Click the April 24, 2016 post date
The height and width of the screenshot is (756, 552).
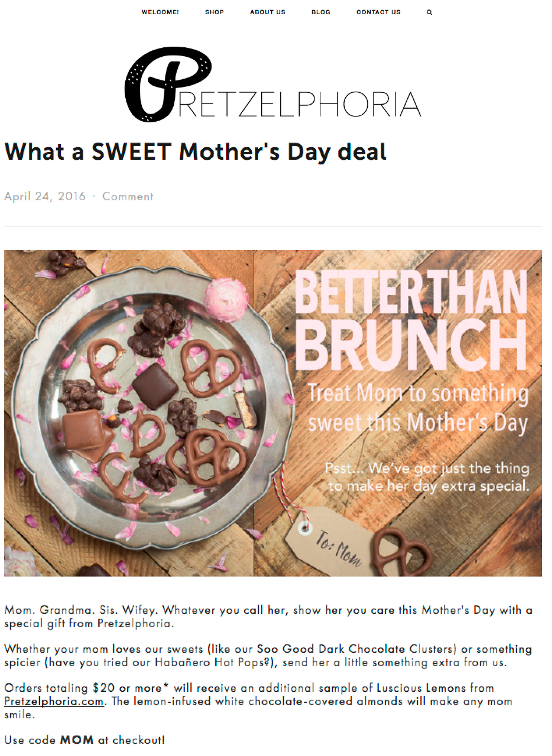[x=45, y=196]
